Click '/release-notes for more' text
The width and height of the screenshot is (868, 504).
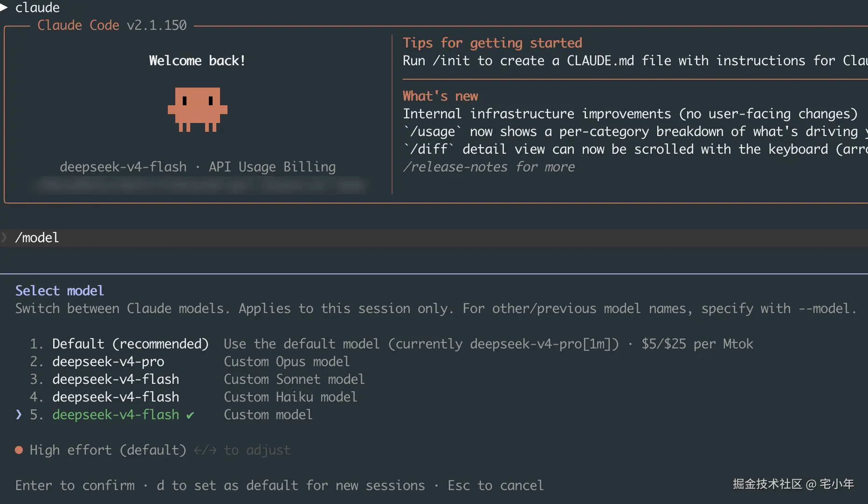point(489,167)
